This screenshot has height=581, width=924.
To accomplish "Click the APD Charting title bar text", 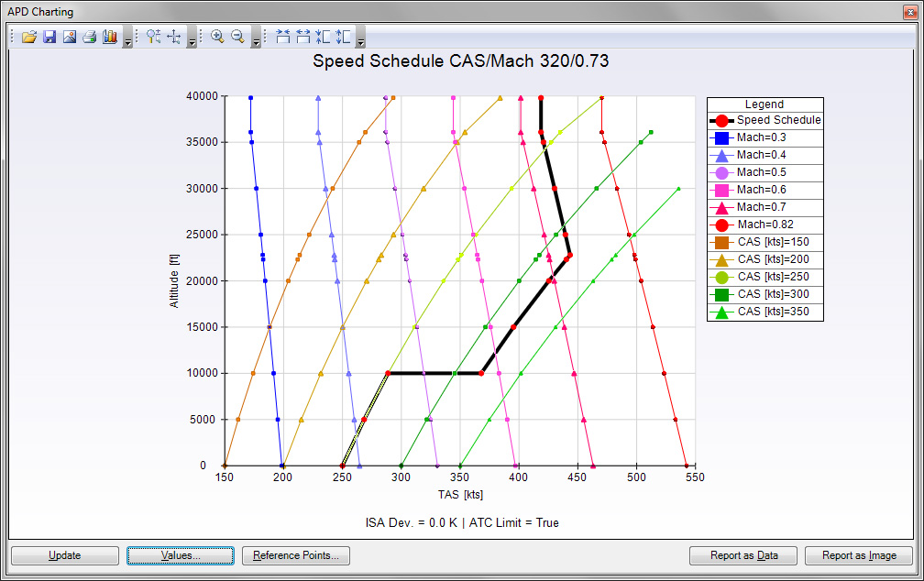I will click(x=40, y=12).
